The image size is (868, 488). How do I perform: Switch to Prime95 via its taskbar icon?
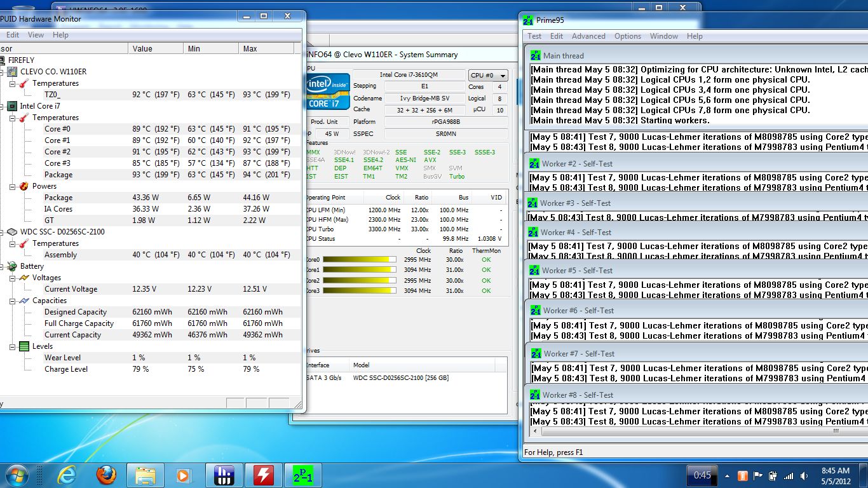[x=303, y=475]
